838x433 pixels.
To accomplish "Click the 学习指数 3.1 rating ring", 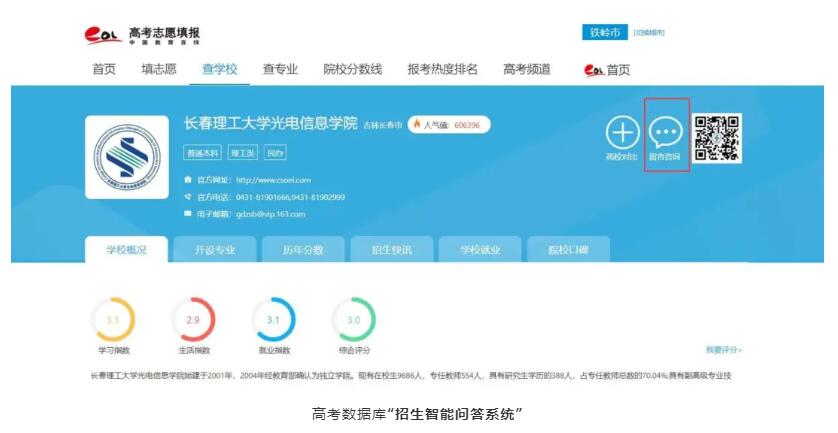I will pyautogui.click(x=113, y=320).
